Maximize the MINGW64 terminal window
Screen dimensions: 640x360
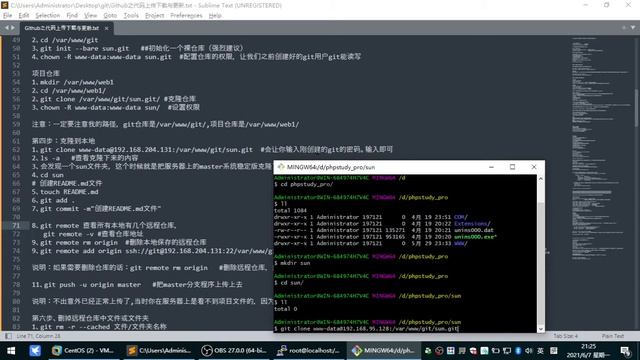(512, 167)
